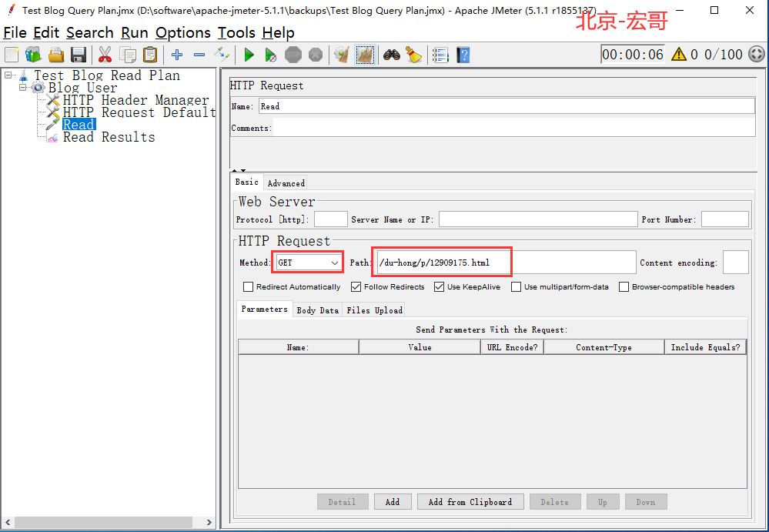This screenshot has height=532, width=769.
Task: Click the New test plan icon
Action: point(12,55)
